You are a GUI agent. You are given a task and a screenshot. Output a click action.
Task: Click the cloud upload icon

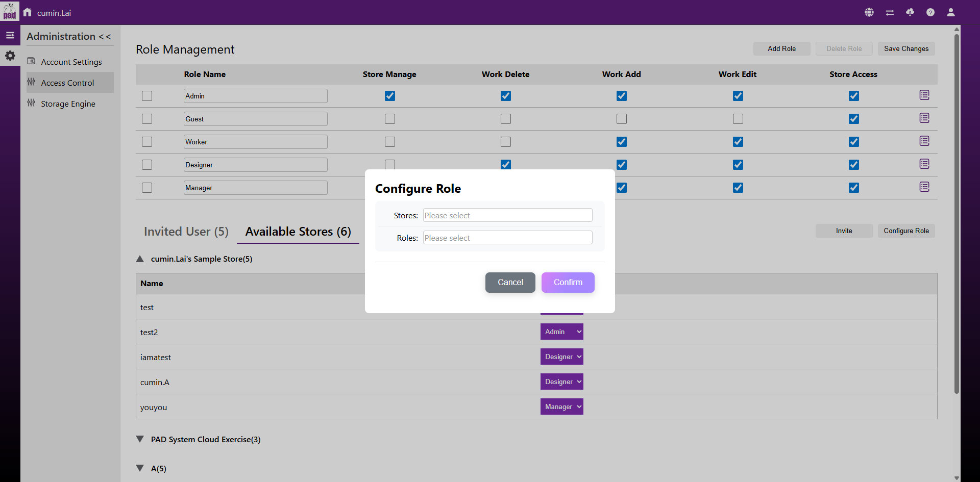click(x=910, y=12)
